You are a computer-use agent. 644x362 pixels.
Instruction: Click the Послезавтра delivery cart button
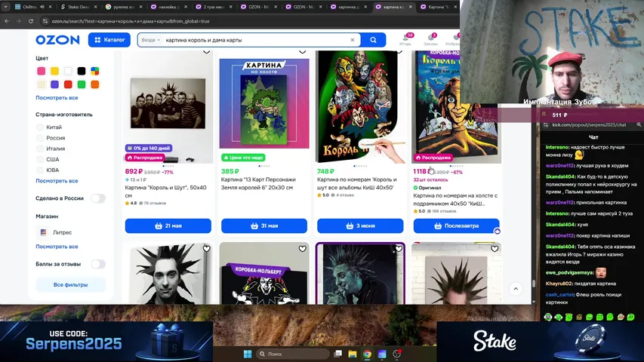pos(456,225)
